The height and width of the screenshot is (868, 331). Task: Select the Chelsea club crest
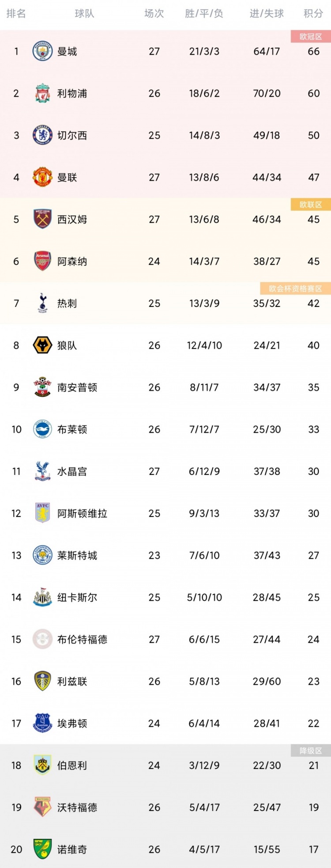pos(43,135)
